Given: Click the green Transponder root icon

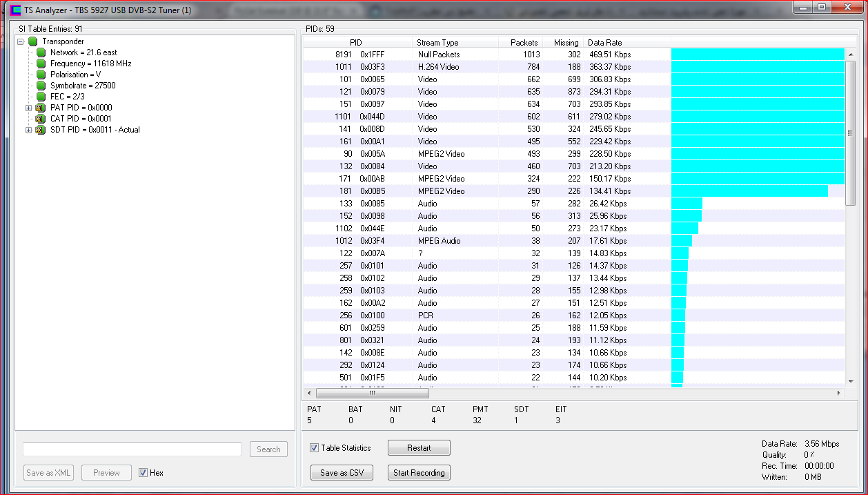Looking at the screenshot, I should click(32, 41).
